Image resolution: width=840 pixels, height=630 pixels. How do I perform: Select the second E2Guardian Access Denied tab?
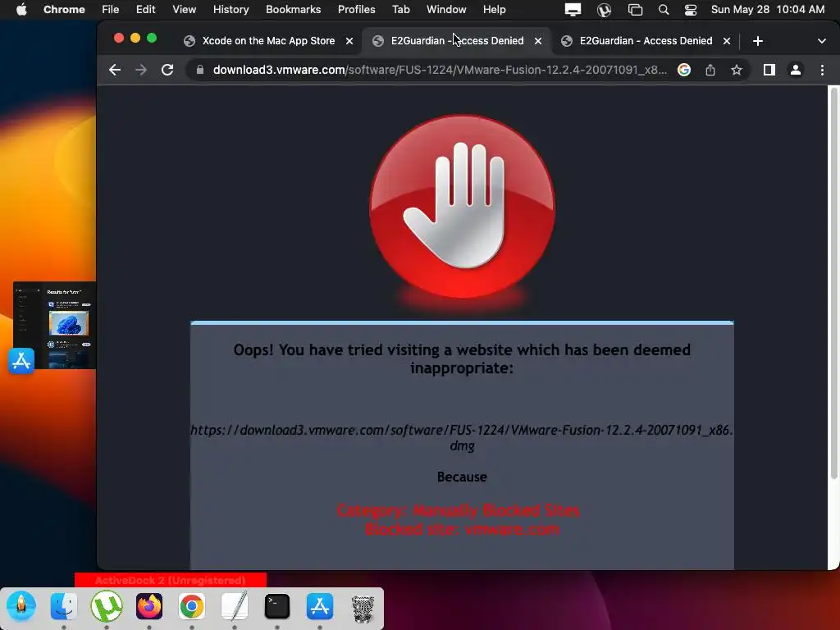(x=646, y=41)
